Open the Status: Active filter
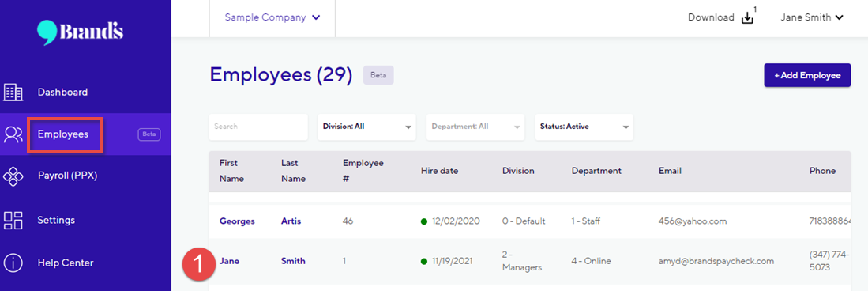868x291 pixels. click(x=584, y=127)
